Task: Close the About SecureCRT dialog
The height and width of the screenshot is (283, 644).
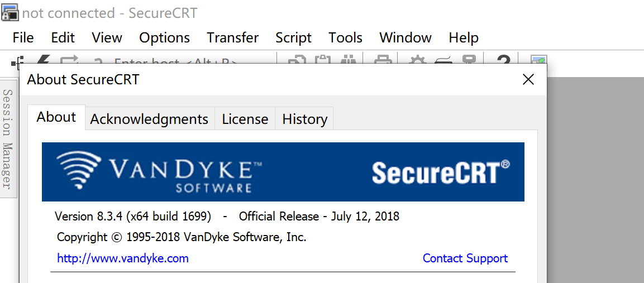Action: [528, 79]
